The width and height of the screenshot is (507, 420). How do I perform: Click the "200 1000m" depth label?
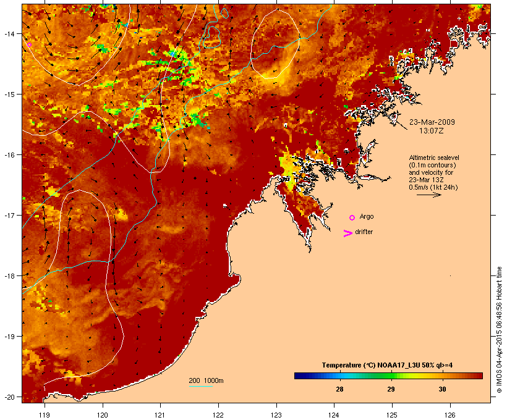click(206, 380)
